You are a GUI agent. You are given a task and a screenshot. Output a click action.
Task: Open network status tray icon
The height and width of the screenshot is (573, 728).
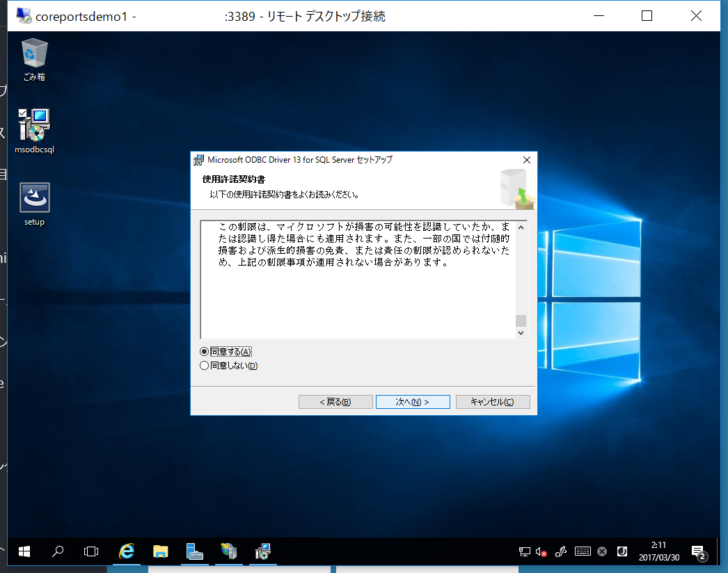tap(524, 551)
